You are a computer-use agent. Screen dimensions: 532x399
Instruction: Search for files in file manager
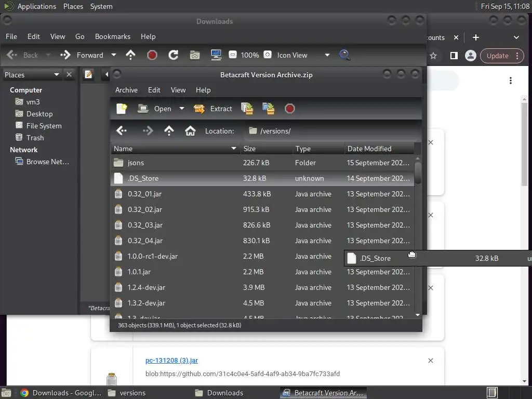click(x=344, y=55)
